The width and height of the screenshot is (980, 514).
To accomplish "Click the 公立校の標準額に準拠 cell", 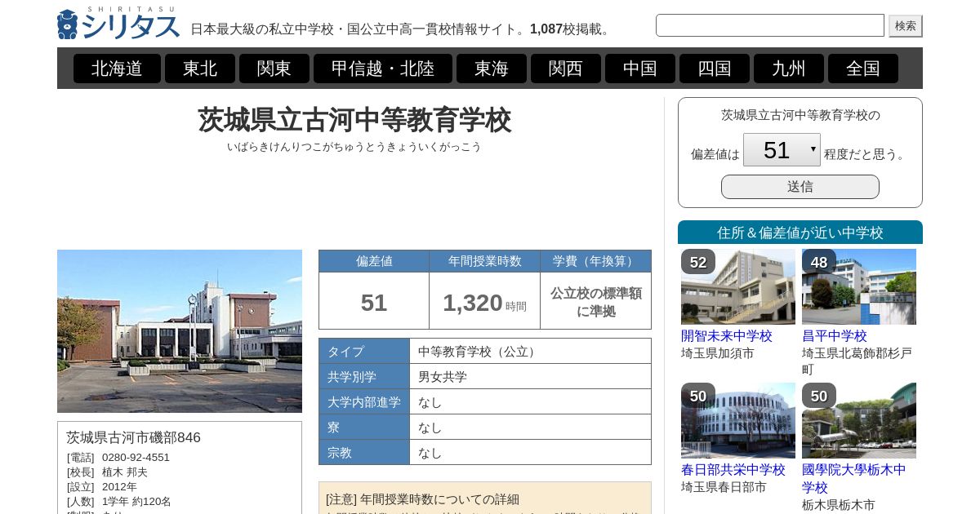I will coord(596,302).
